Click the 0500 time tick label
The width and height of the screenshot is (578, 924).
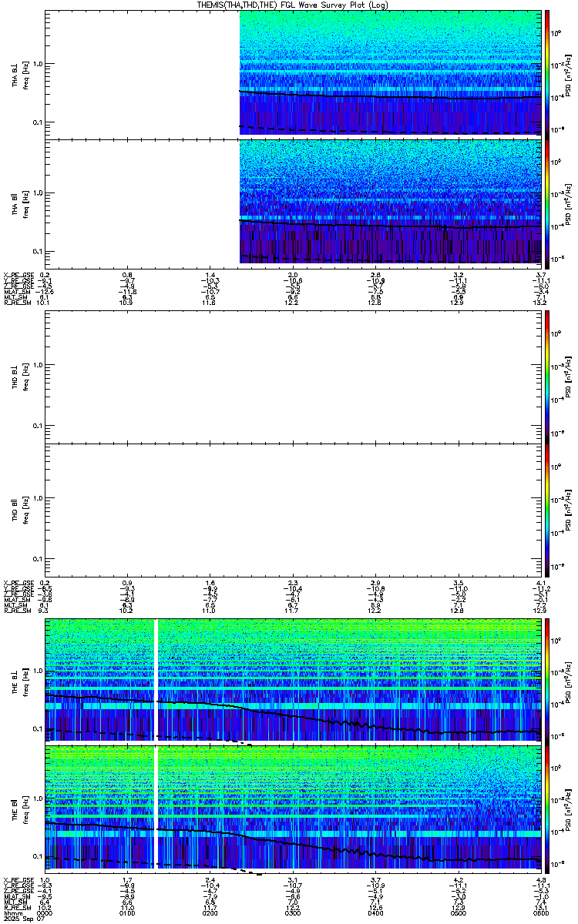[x=457, y=913]
